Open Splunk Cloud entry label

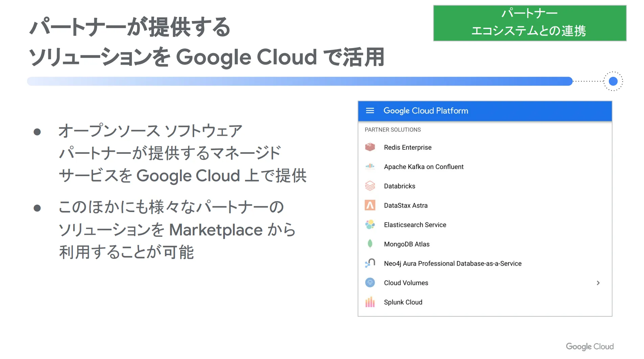[x=403, y=302]
